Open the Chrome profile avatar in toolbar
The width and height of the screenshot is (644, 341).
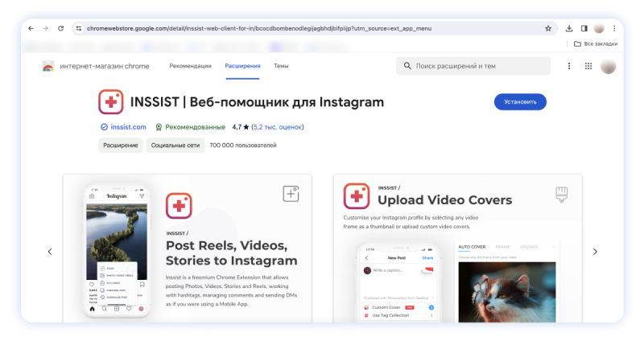(x=599, y=28)
